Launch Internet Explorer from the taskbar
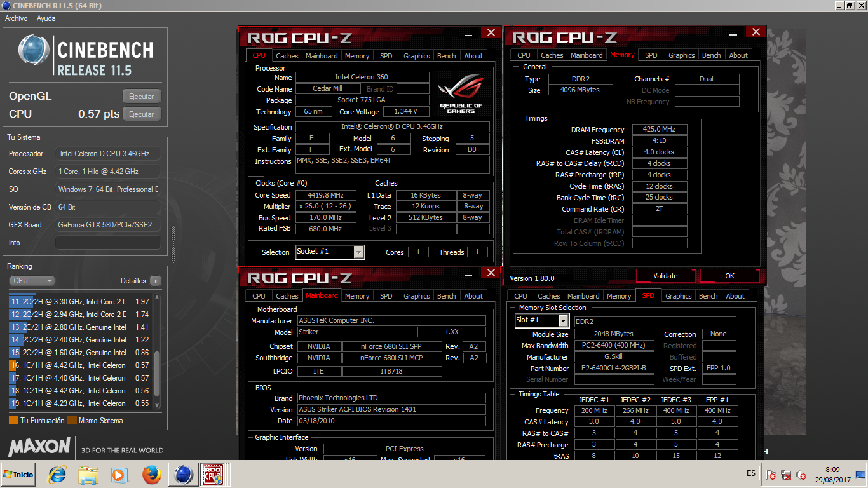 point(58,474)
